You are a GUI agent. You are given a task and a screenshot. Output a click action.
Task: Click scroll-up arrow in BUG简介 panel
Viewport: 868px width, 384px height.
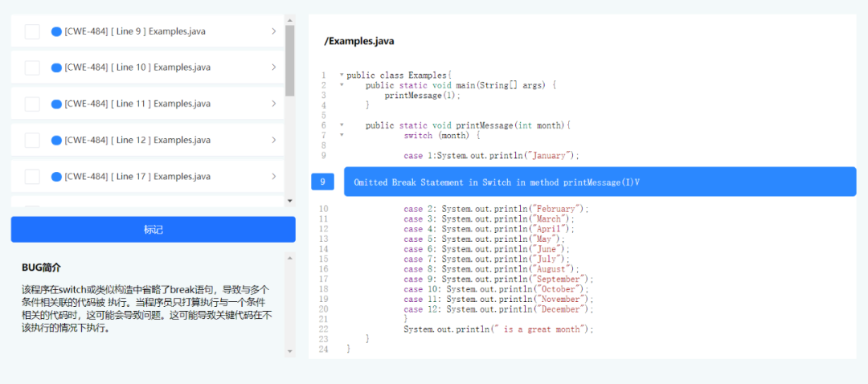(x=290, y=258)
